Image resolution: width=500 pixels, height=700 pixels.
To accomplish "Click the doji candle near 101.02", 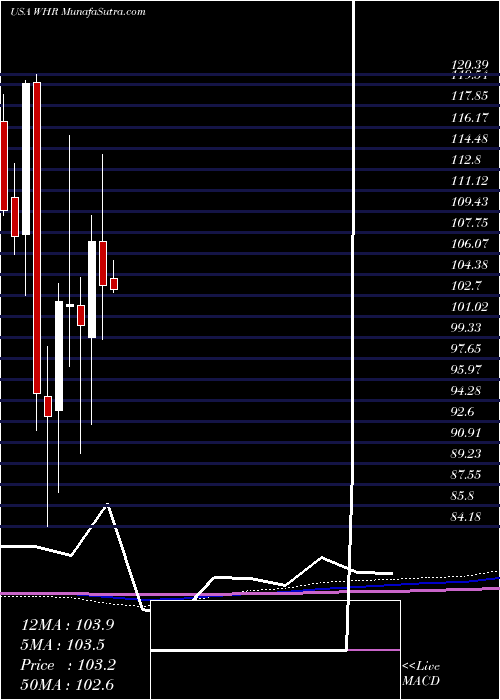I will 70,305.
